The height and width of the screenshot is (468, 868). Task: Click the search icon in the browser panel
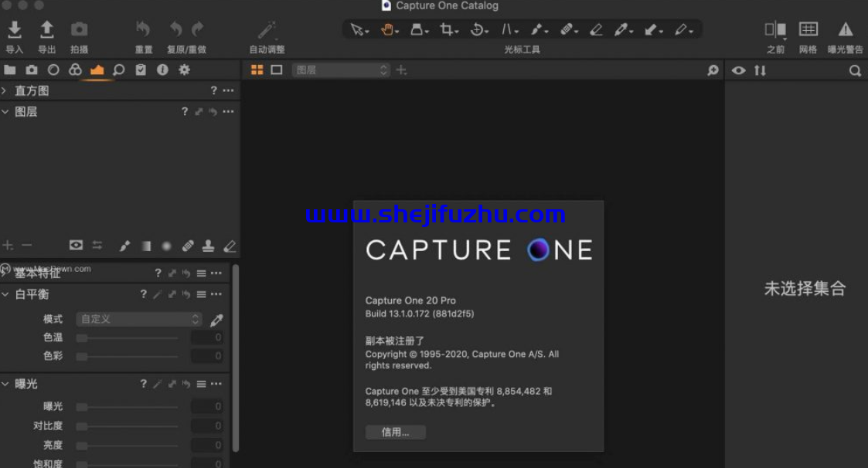855,71
